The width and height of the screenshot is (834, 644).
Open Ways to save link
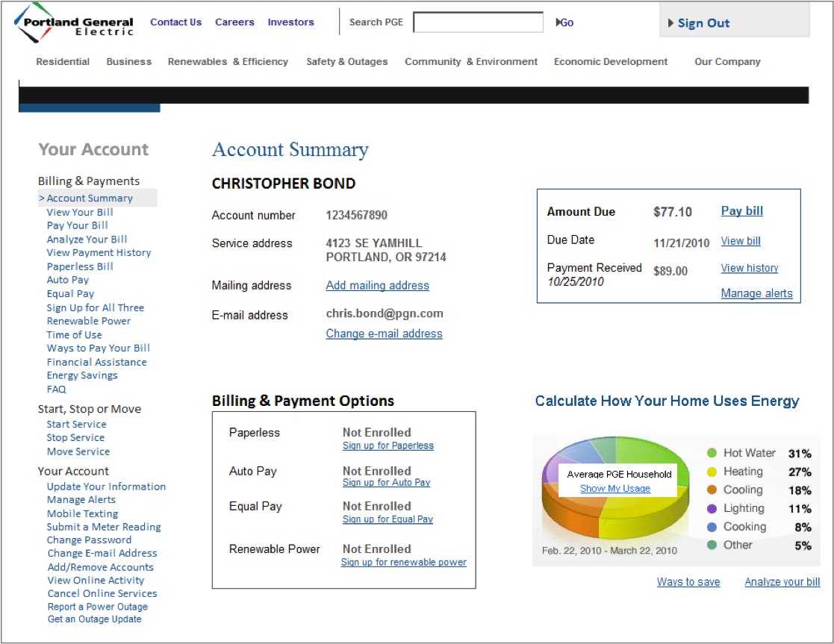click(x=688, y=582)
